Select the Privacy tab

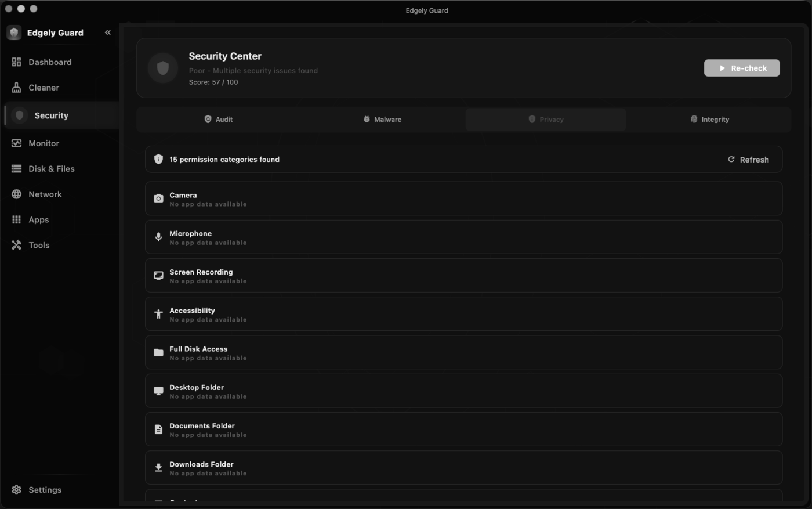coord(546,120)
